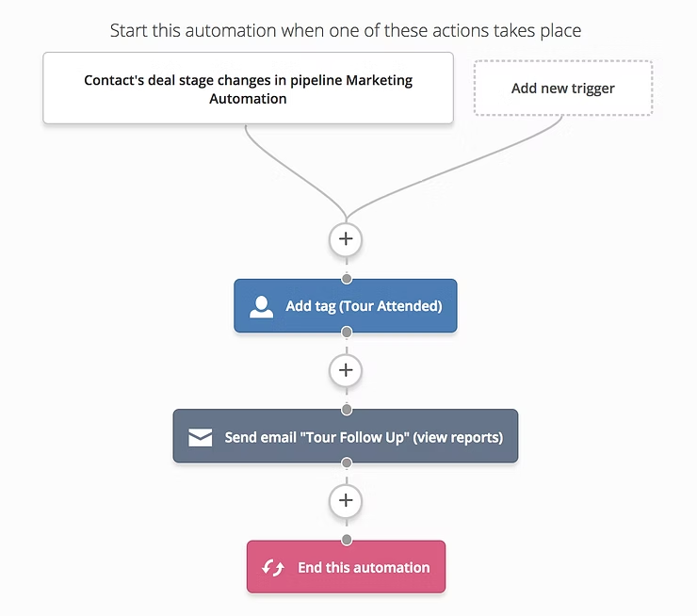Click connector dot on top of End automation block
697x616 pixels.
point(347,540)
